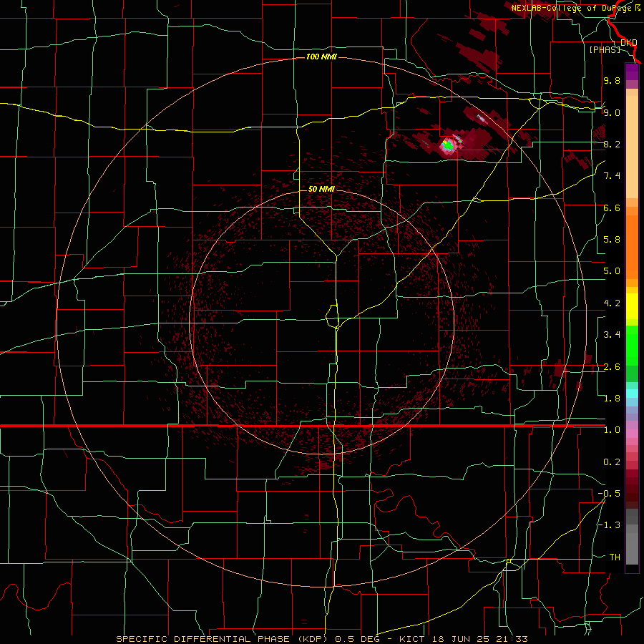Screen dimensions: 644x644
Task: Click the TH threshold label
Action: [x=615, y=557]
